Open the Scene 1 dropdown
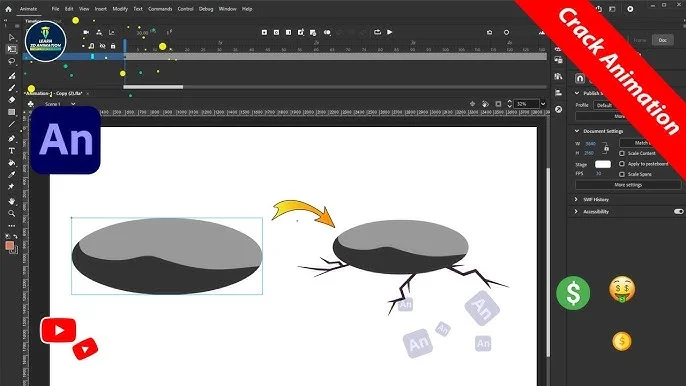 (73, 104)
